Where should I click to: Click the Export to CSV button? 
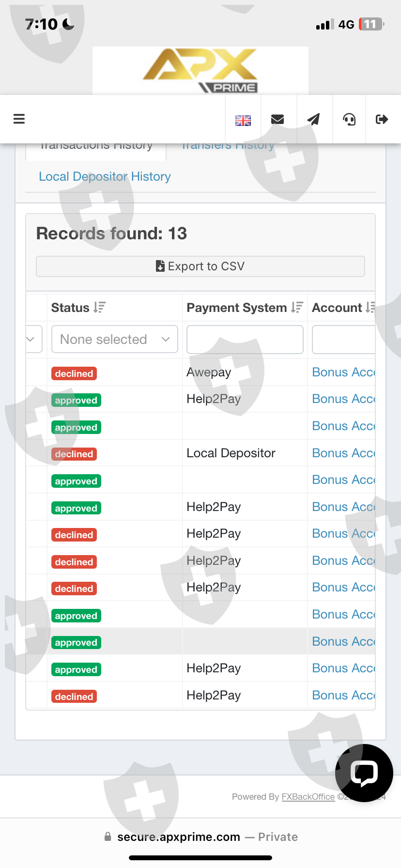point(200,266)
